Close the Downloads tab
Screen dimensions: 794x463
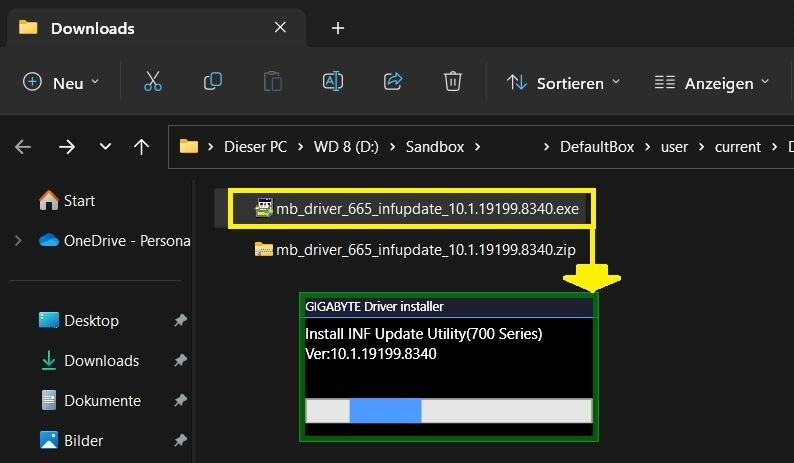(280, 27)
